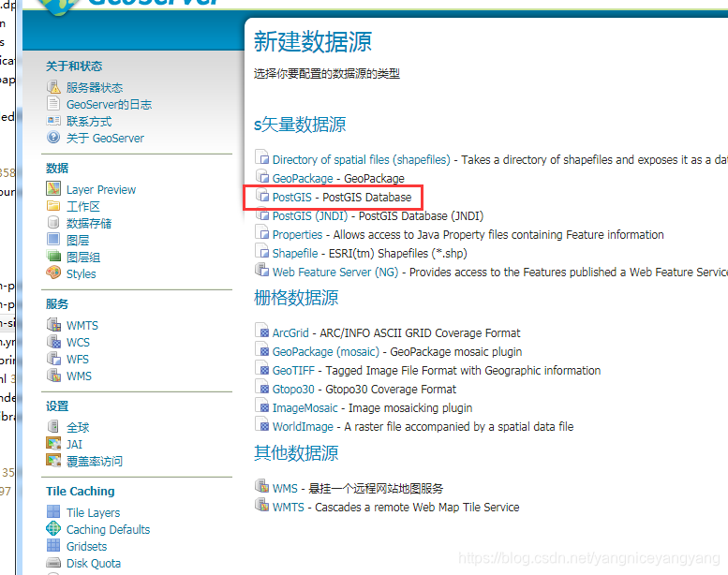This screenshot has width=728, height=575.
Task: Click the PostGIS data source icon
Action: point(261,196)
